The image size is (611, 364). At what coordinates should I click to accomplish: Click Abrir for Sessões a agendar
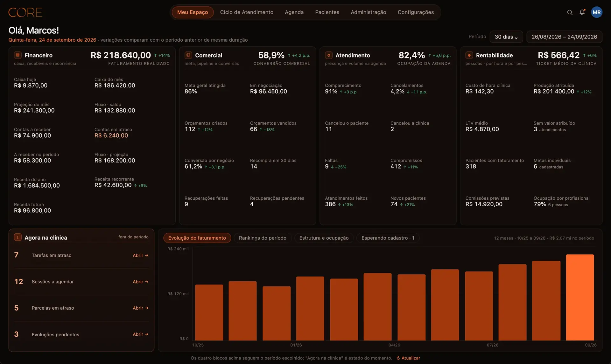pyautogui.click(x=140, y=282)
